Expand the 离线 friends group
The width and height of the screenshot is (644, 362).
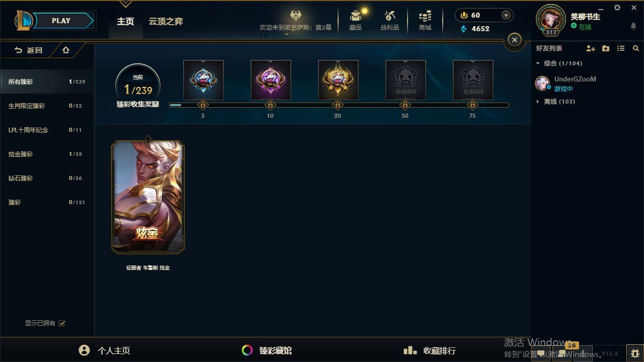click(538, 102)
